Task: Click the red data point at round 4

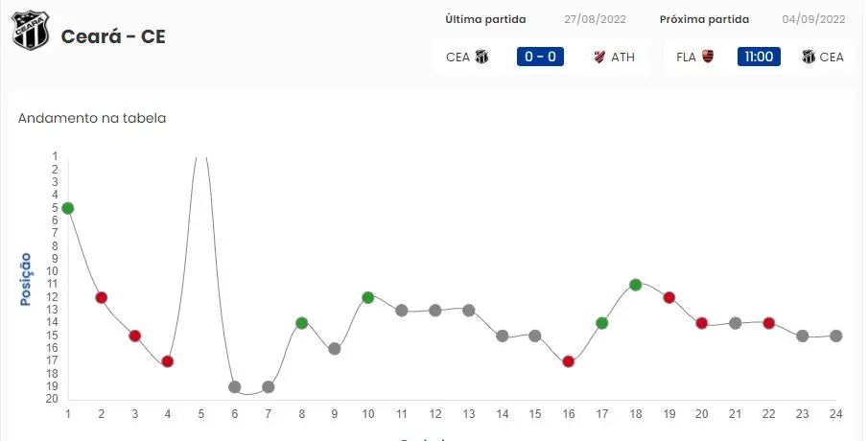Action: pos(168,361)
